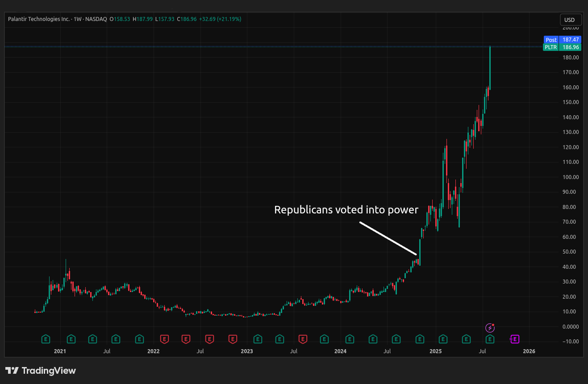Open the May 2024 green earnings marker

point(373,339)
